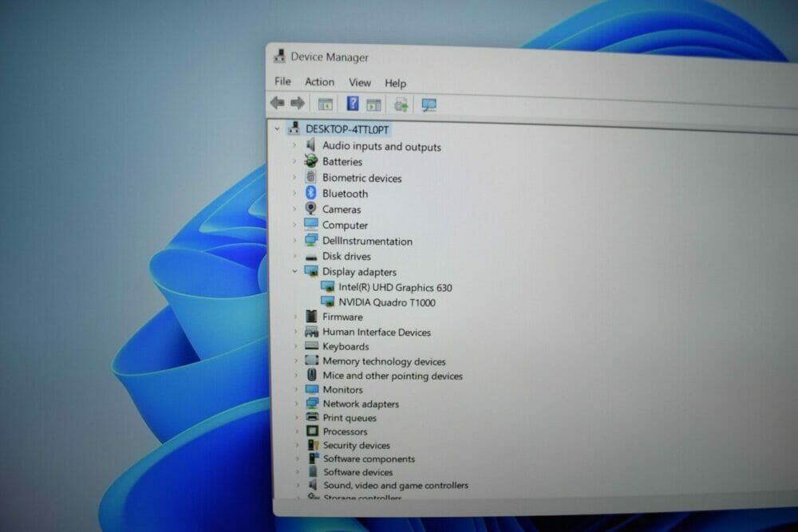Image resolution: width=798 pixels, height=532 pixels.
Task: Select the Biometric devices label
Action: coord(361,178)
